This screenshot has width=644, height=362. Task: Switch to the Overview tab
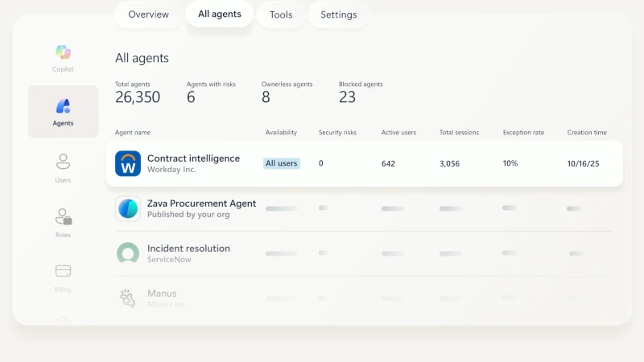click(148, 14)
